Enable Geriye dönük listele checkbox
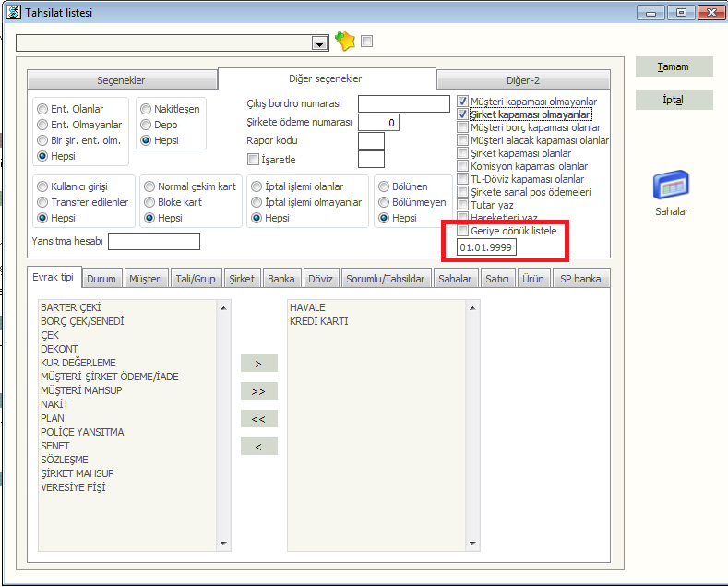Image resolution: width=728 pixels, height=587 pixels. (x=463, y=231)
